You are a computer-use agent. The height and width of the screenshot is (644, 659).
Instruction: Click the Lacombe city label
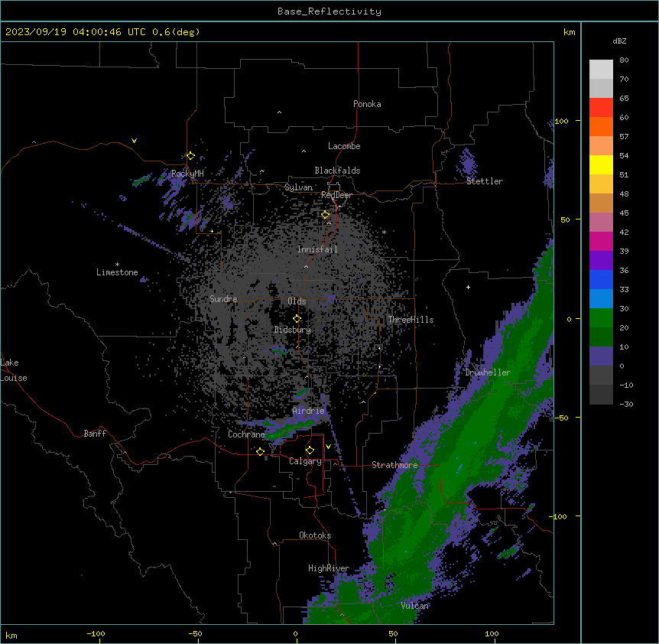click(344, 146)
